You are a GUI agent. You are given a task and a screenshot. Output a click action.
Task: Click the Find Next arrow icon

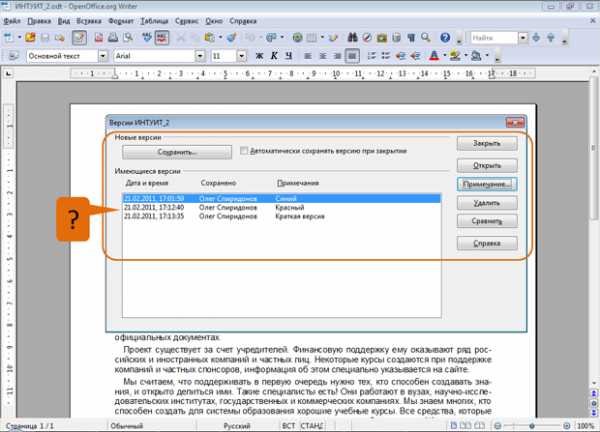tap(536, 37)
